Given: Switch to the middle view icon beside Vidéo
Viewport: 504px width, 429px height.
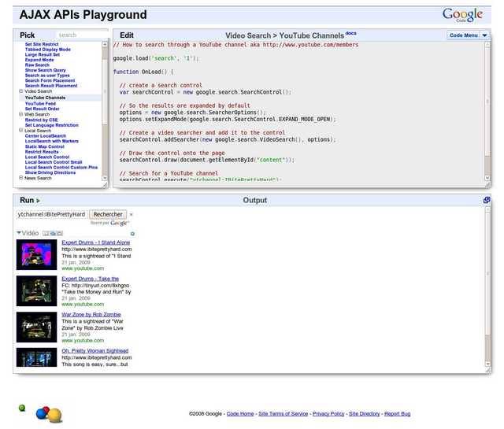Looking at the screenshot, I should tap(53, 233).
